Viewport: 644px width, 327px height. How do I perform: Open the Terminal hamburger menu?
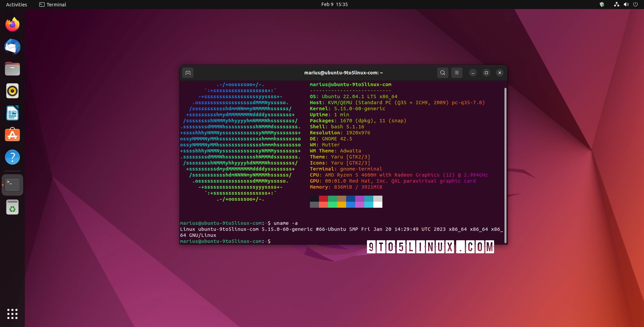(457, 73)
